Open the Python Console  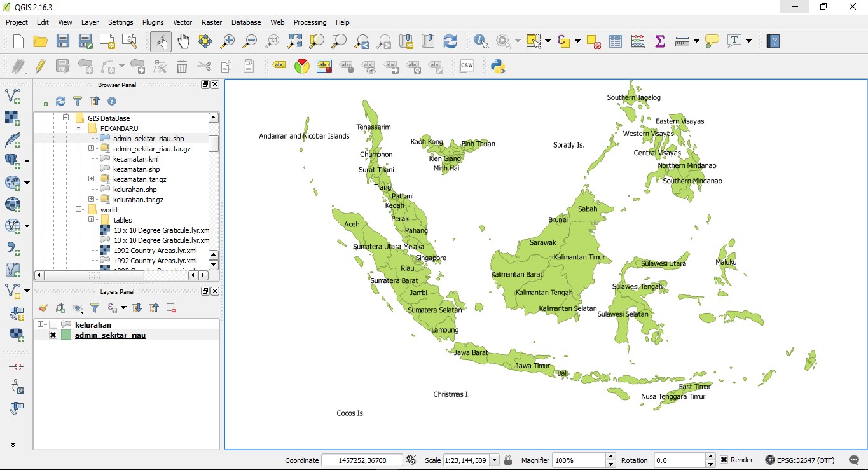(498, 66)
